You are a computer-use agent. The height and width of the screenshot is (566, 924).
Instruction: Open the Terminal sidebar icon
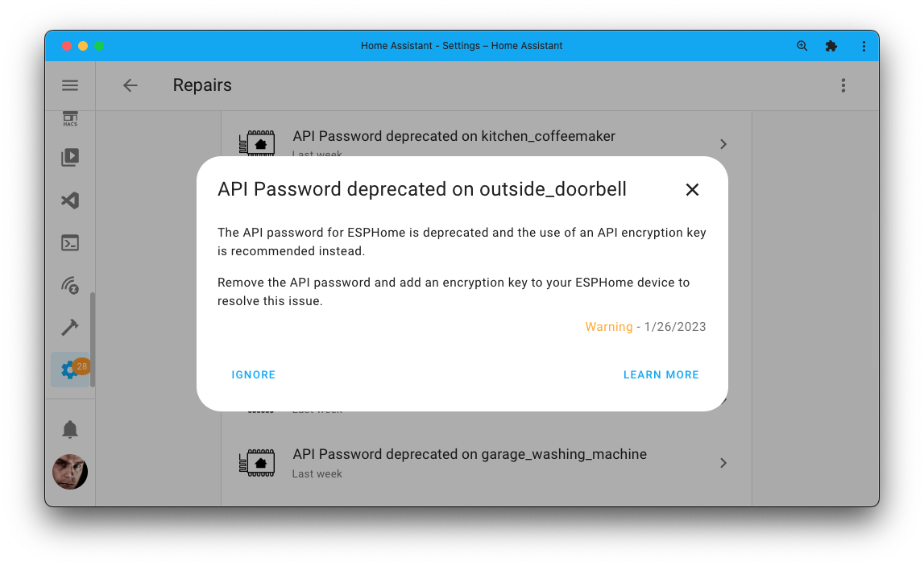pos(70,242)
